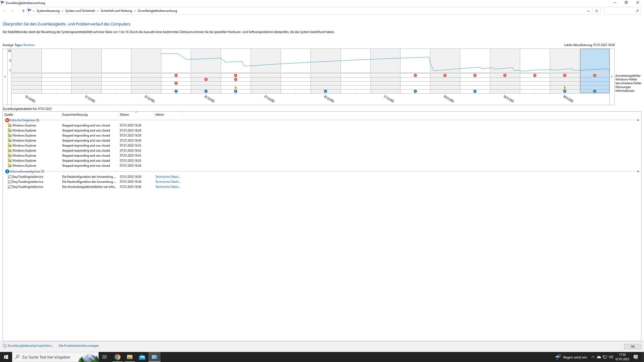The height and width of the screenshot is (362, 644).
Task: Collapse the Kritische Ereignisse group
Action: [638, 120]
